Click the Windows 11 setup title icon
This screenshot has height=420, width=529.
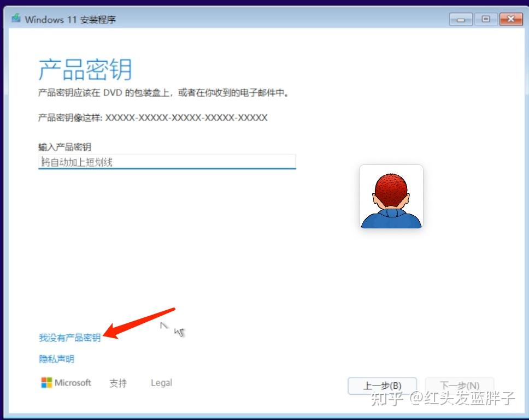click(16, 18)
